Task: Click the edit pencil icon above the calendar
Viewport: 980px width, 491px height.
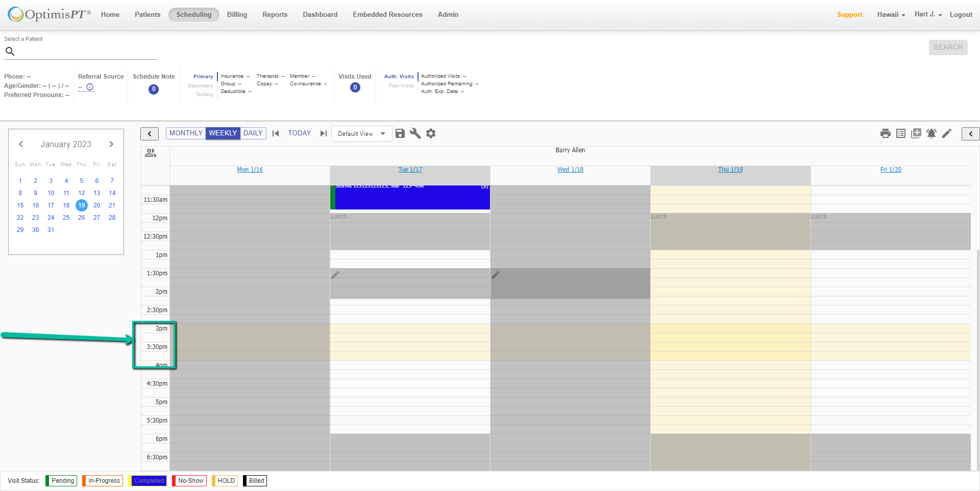Action: 947,133
